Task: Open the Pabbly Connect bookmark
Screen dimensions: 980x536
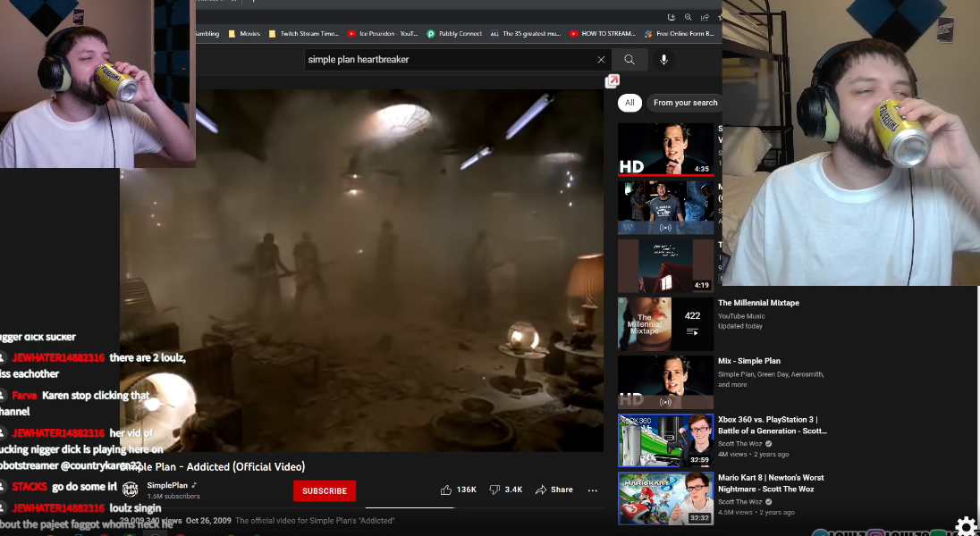Action: coord(454,34)
